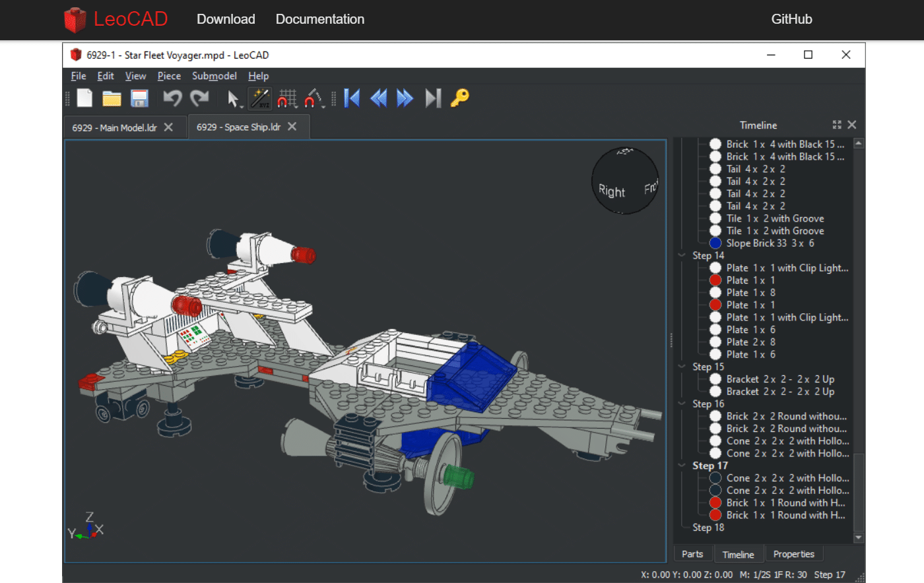Select the last Brick 1 x 1 Round item

point(785,515)
